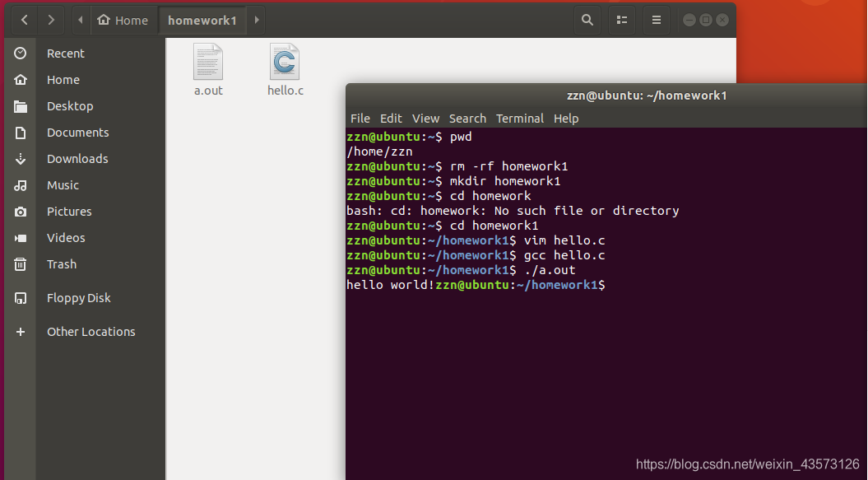The height and width of the screenshot is (480, 868).
Task: Open Home label in sidebar
Action: tap(63, 80)
